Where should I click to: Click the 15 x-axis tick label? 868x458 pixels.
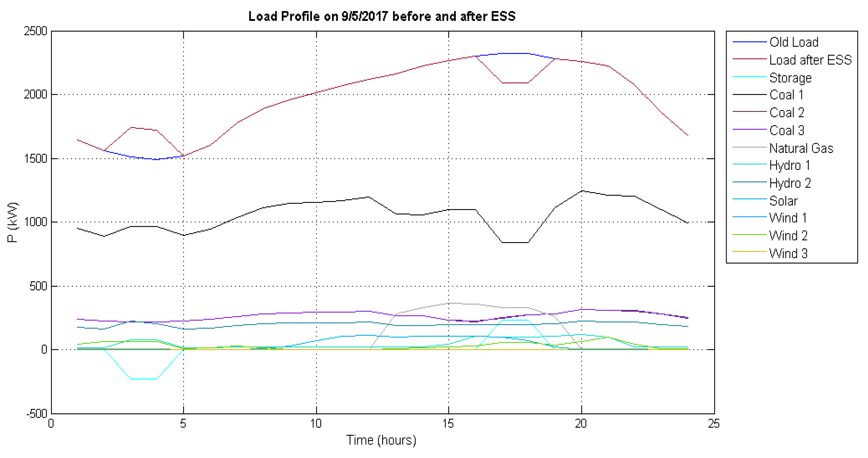click(x=448, y=424)
